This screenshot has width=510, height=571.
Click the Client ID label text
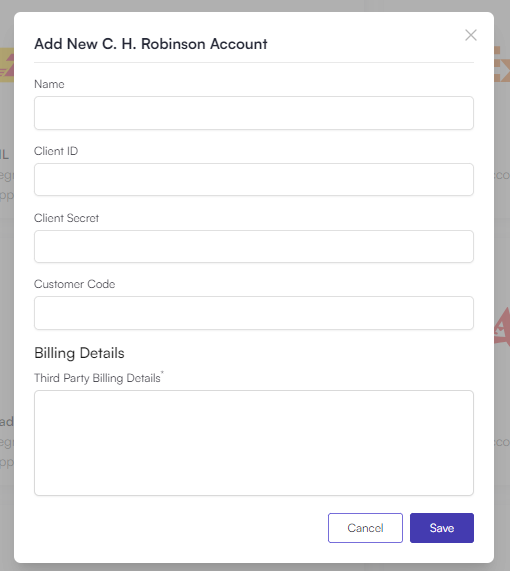pos(56,151)
